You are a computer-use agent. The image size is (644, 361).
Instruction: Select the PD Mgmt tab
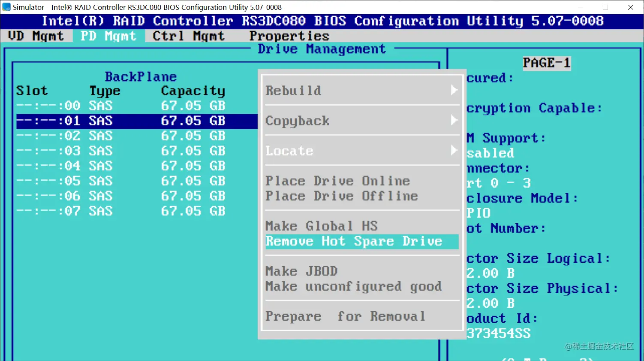click(x=108, y=36)
